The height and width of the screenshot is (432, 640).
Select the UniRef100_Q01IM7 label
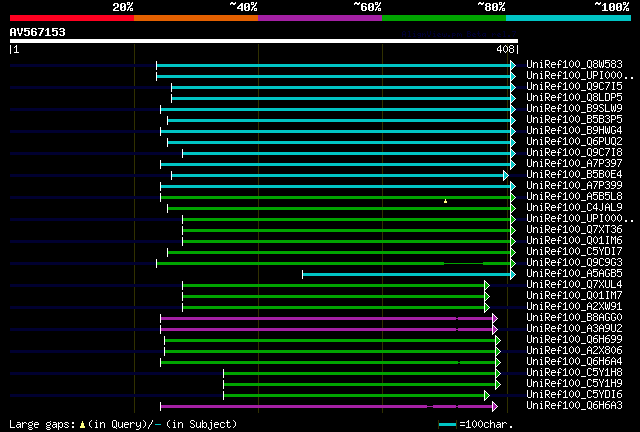(x=574, y=296)
